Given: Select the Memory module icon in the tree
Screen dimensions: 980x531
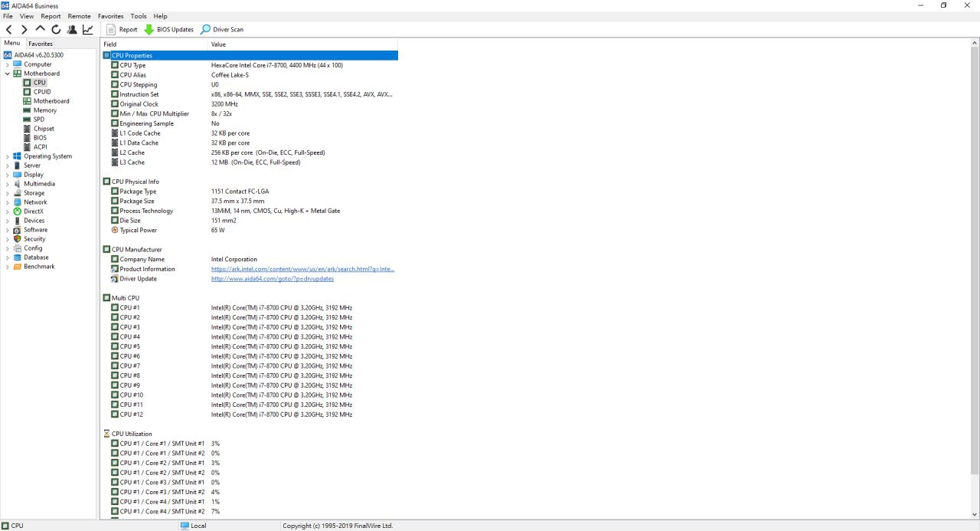Looking at the screenshot, I should pyautogui.click(x=27, y=110).
